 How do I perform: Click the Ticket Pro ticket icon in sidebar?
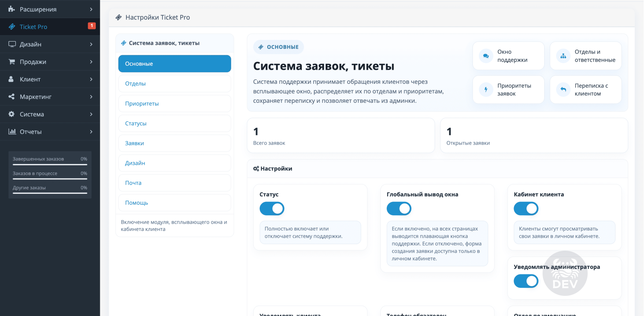12,27
